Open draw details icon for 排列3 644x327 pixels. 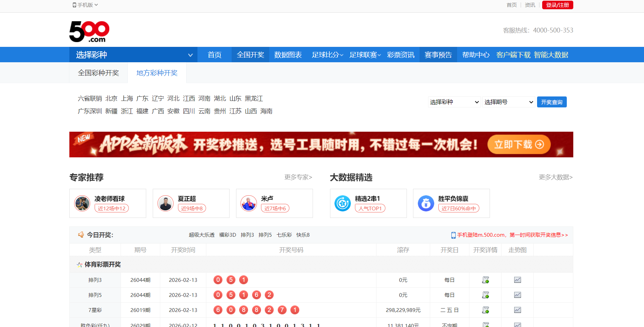click(485, 280)
